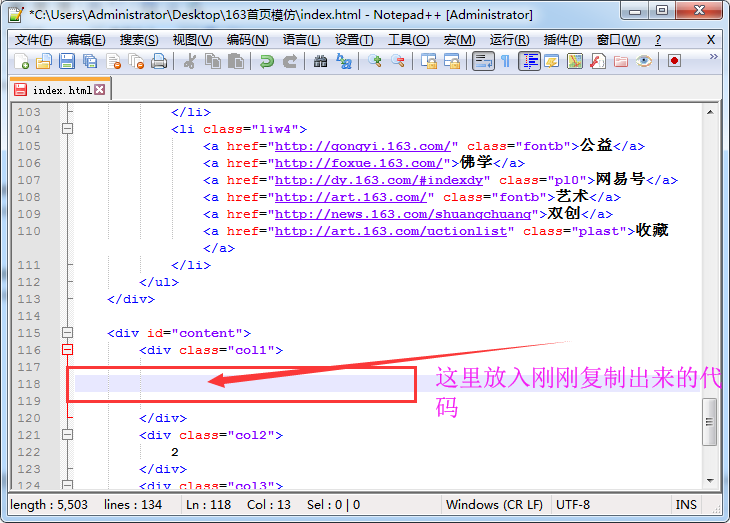This screenshot has height=523, width=730.
Task: Start recording a macro
Action: tap(674, 61)
